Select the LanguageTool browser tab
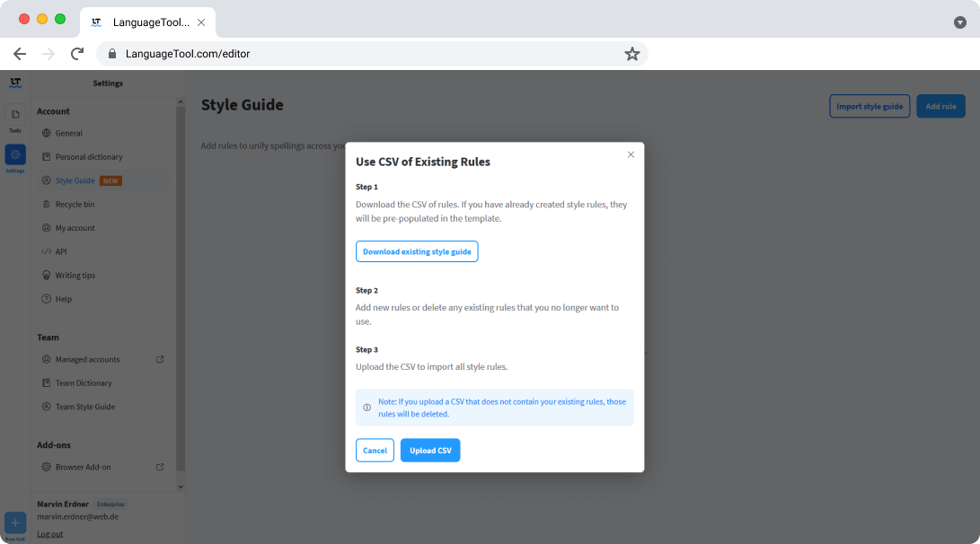980x544 pixels. 147,22
